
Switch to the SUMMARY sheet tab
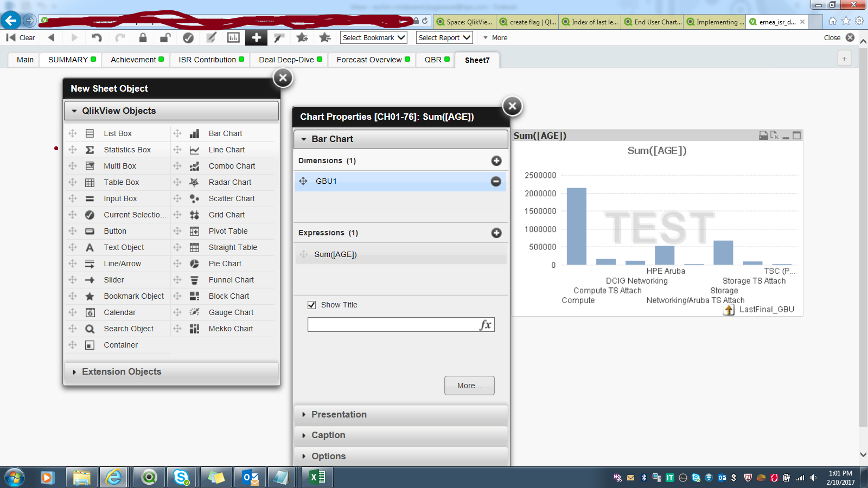click(x=72, y=60)
